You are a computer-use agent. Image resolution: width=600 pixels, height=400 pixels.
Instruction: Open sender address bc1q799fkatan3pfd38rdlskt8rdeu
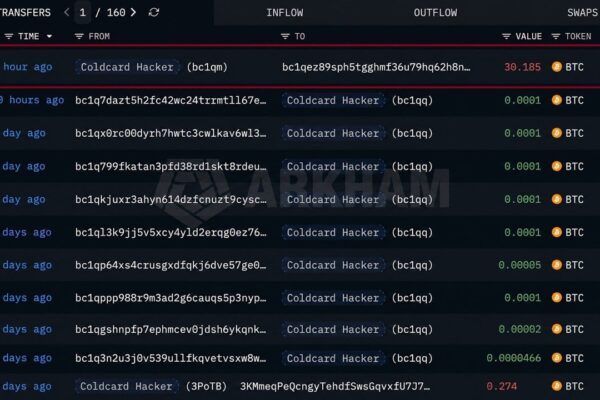pyautogui.click(x=171, y=167)
